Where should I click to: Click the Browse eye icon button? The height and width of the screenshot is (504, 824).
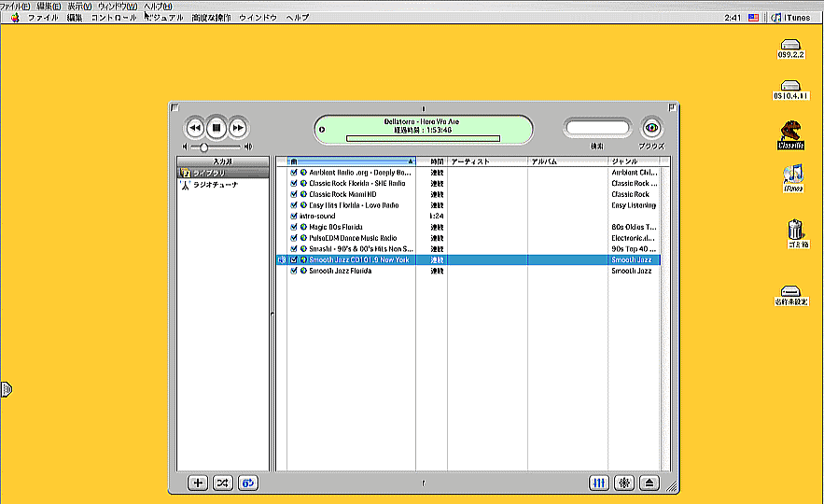pyautogui.click(x=650, y=128)
